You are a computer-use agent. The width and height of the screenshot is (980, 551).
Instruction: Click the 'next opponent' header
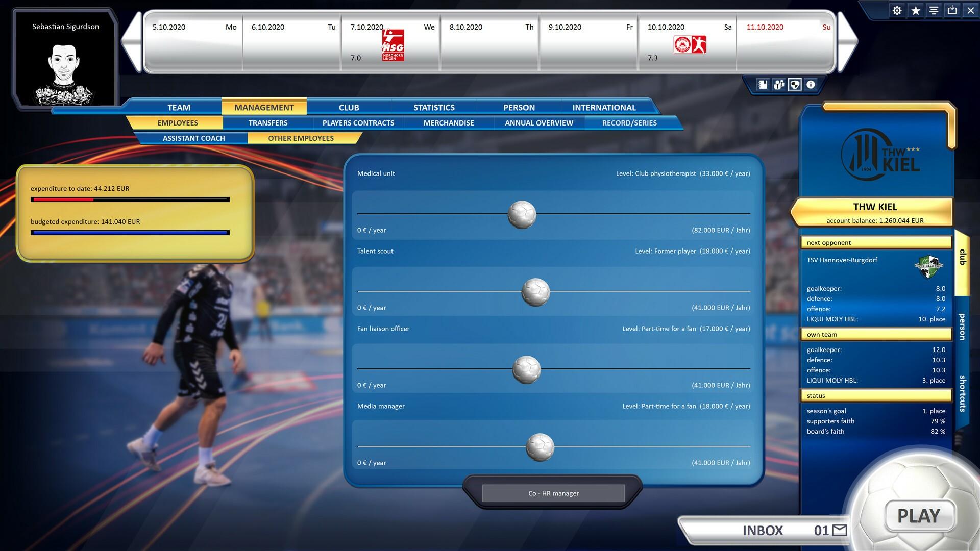pos(876,243)
